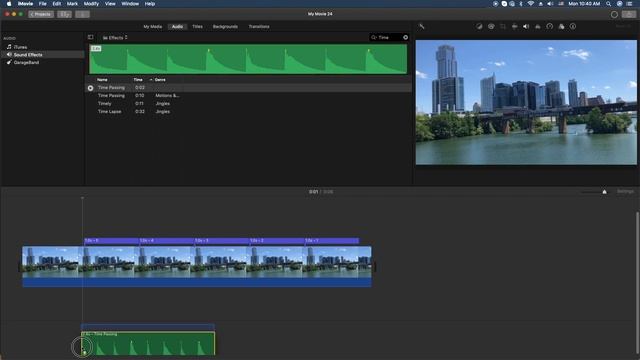
Task: Click the Bluetooth menu bar icon
Action: [521, 4]
